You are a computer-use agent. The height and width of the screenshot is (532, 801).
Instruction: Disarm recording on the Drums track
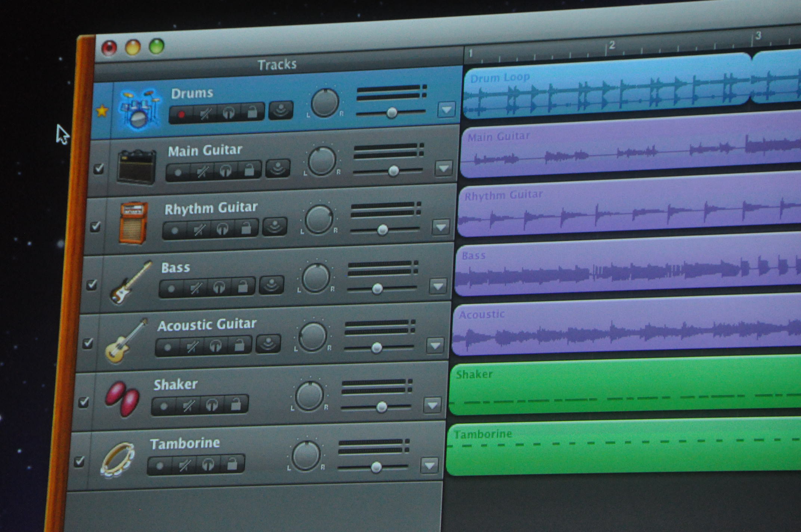click(x=182, y=114)
